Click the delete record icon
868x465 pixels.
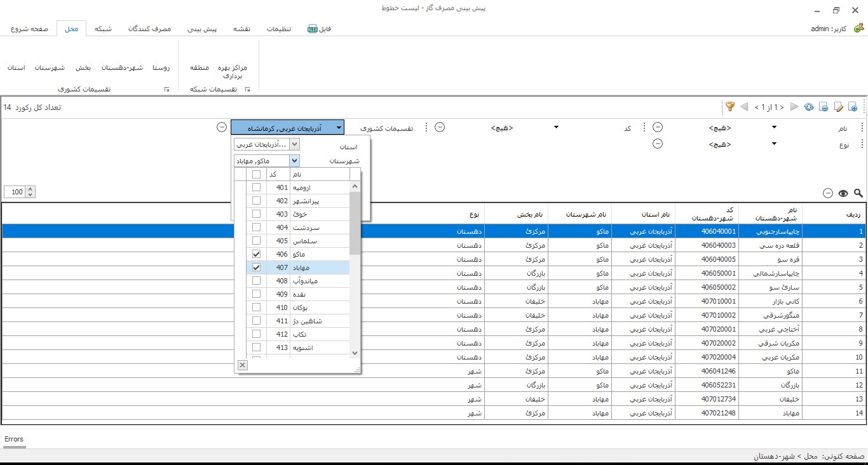pos(824,107)
